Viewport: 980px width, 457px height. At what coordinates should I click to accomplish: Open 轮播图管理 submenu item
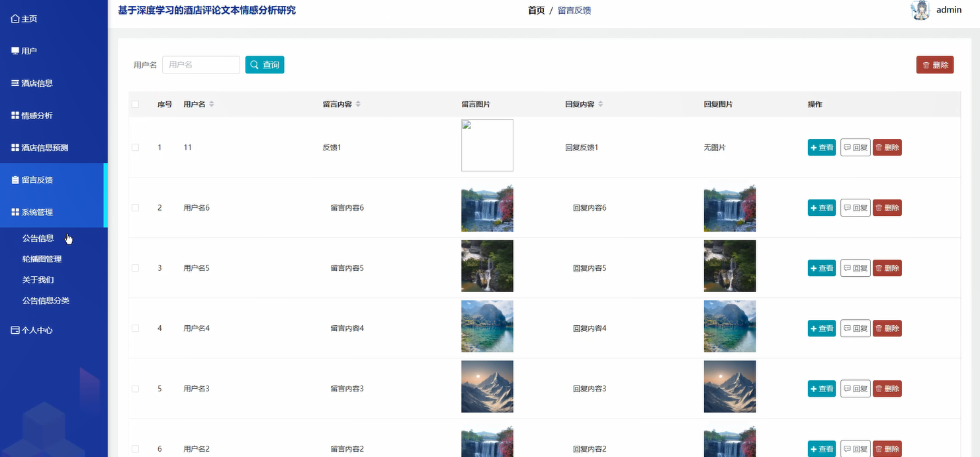coord(42,259)
